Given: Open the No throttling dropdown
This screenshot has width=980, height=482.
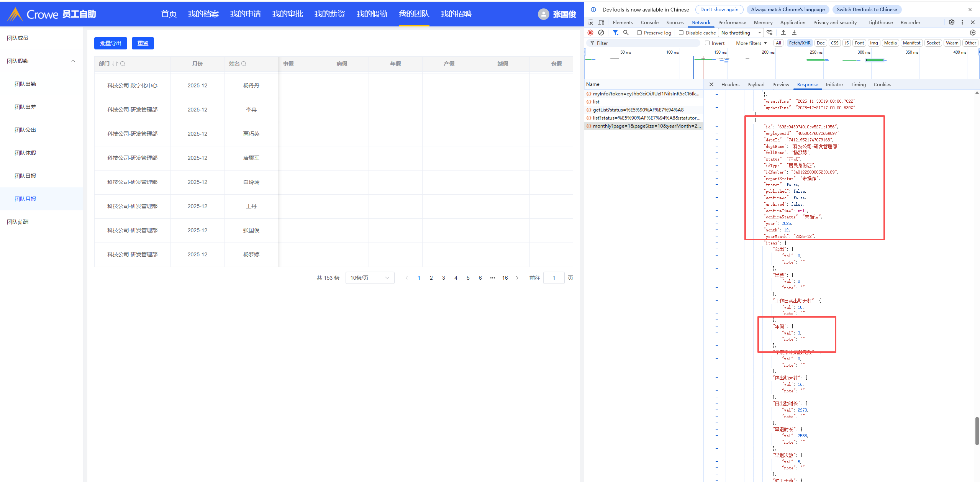Looking at the screenshot, I should point(741,33).
